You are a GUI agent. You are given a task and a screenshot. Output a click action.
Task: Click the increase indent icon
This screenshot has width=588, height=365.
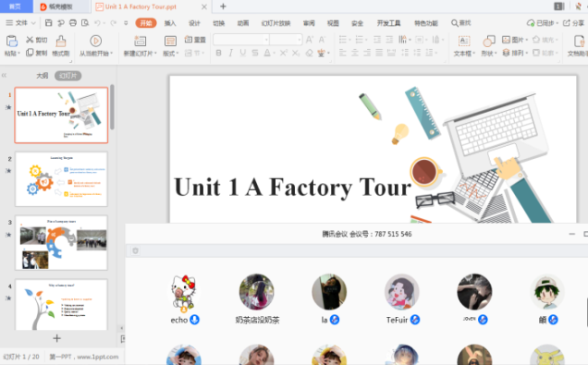(389, 40)
